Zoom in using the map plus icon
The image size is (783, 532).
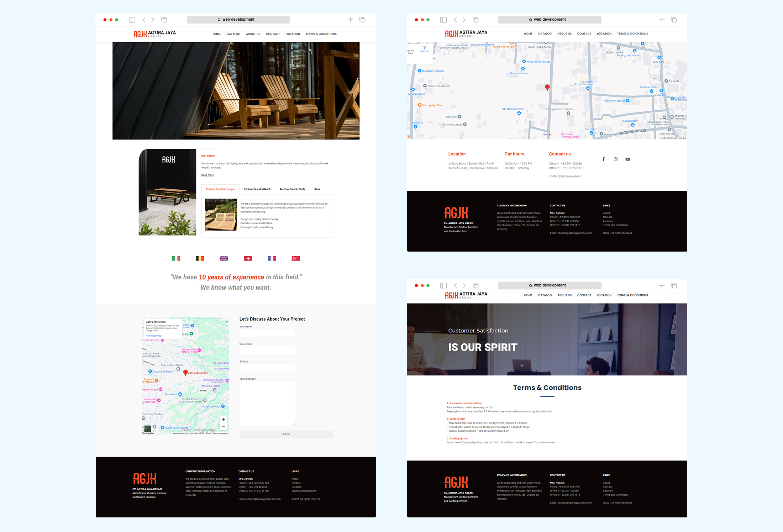tap(224, 420)
